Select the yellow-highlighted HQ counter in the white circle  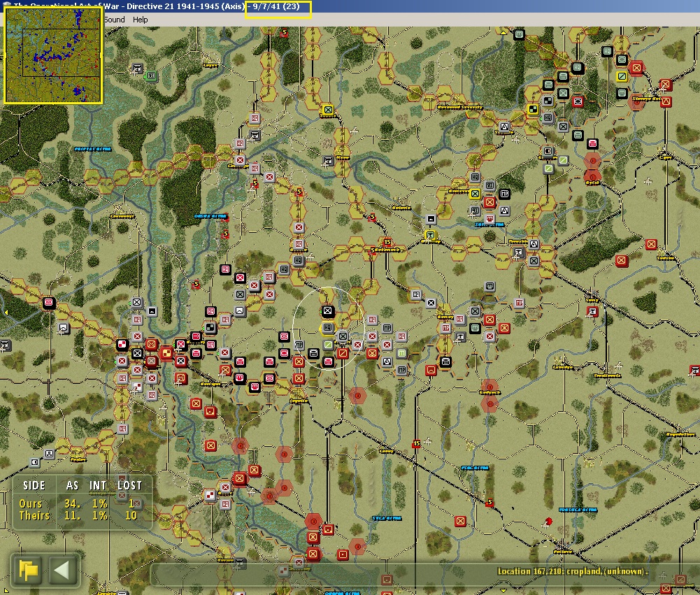[x=328, y=328]
